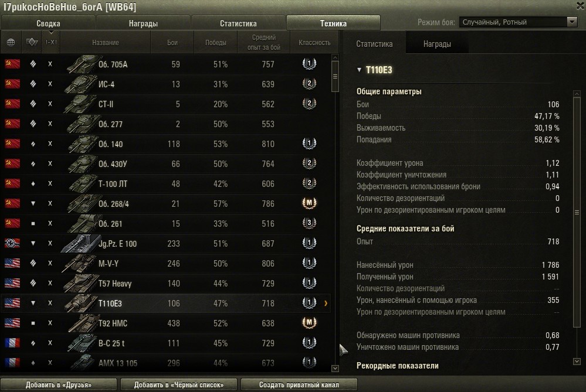The image size is (586, 392).
Task: Sort by the I-X tier column header
Action: pyautogui.click(x=51, y=42)
